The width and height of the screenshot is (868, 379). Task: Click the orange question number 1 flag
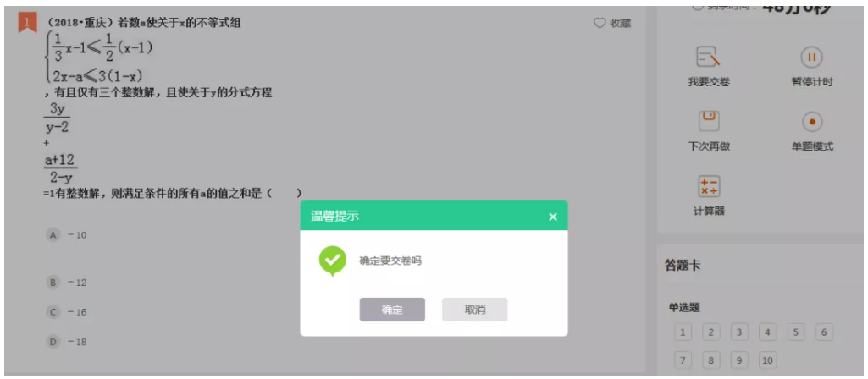28,23
